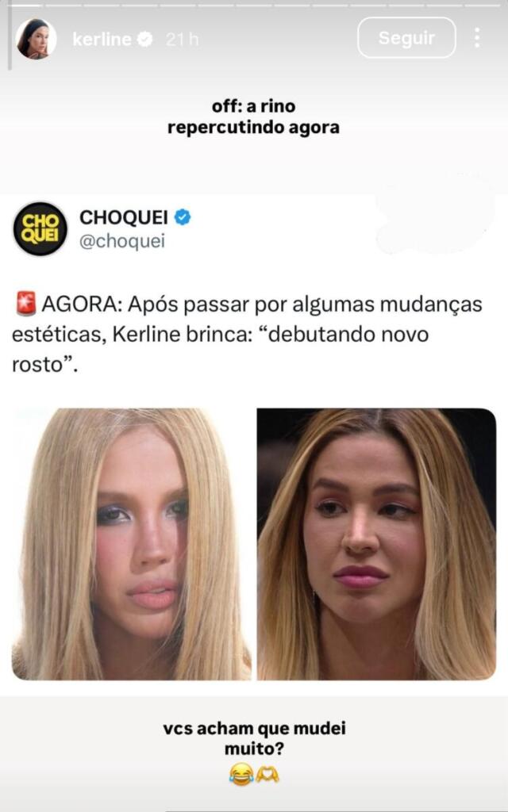Click the CHOQUEI yellow logo avatar
This screenshot has height=812, width=508.
tap(40, 228)
